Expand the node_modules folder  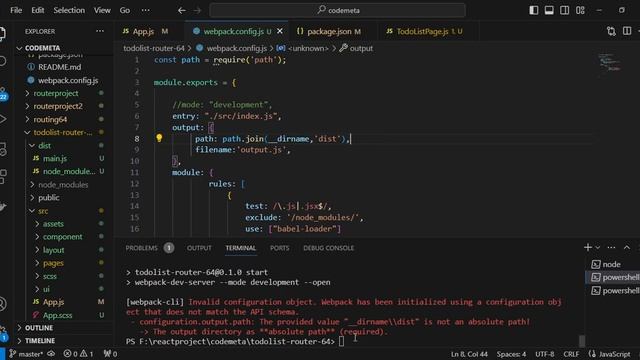[x=64, y=185]
